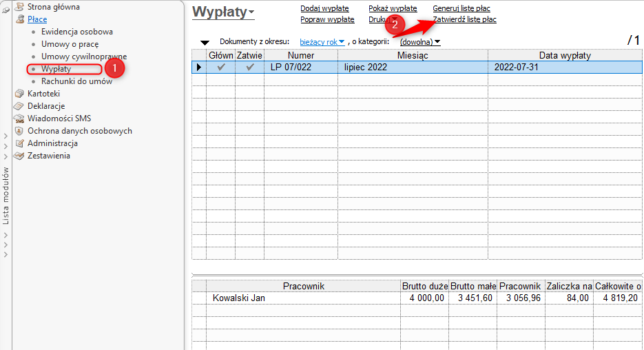Click the pin icon of the module list
Image resolution: width=644 pixels, height=350 pixels.
(x=6, y=10)
